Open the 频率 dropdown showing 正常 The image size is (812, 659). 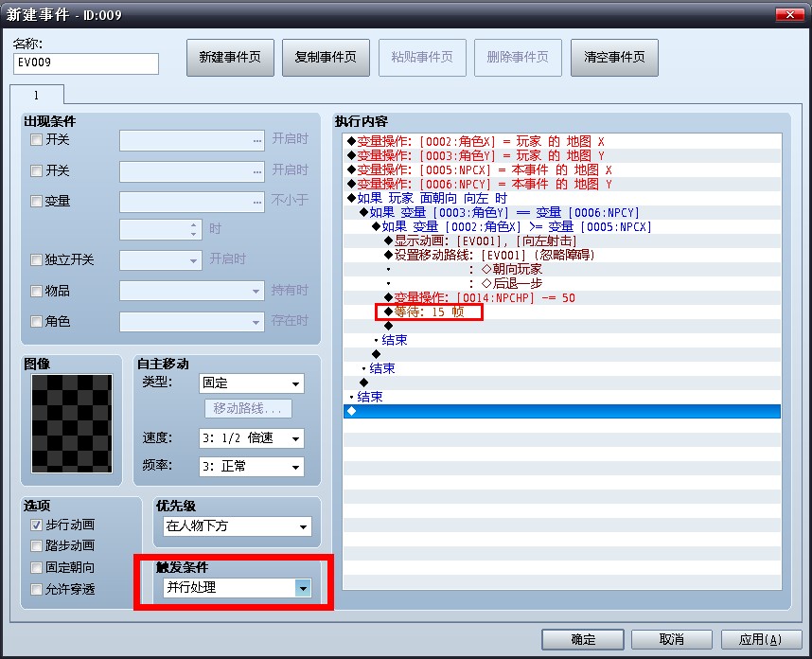pos(252,467)
